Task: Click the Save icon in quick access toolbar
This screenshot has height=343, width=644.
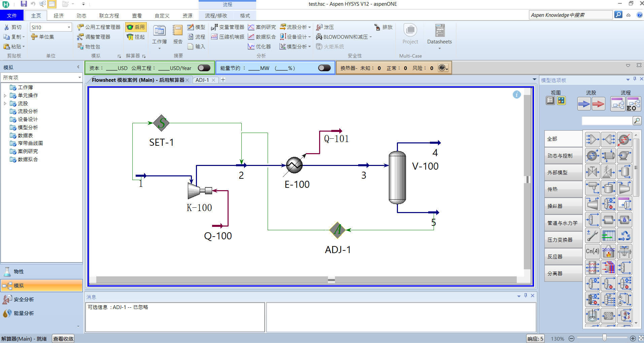Action: point(24,4)
